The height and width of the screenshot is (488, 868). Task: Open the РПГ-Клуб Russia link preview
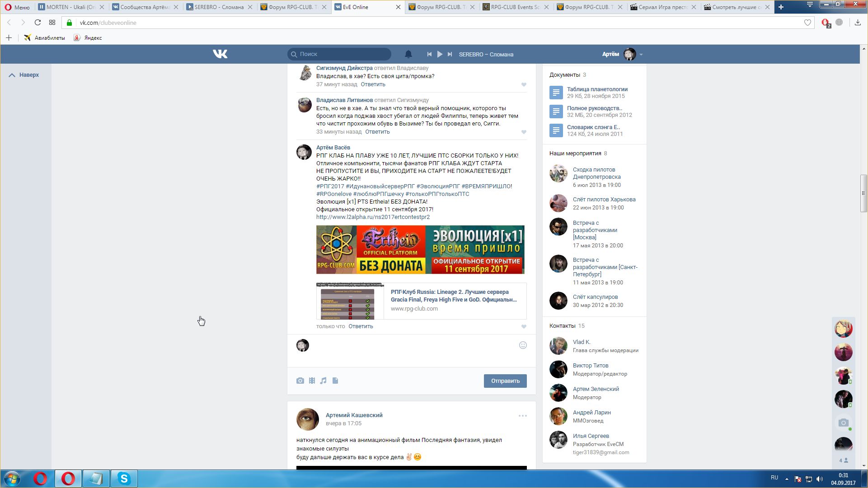click(x=422, y=301)
